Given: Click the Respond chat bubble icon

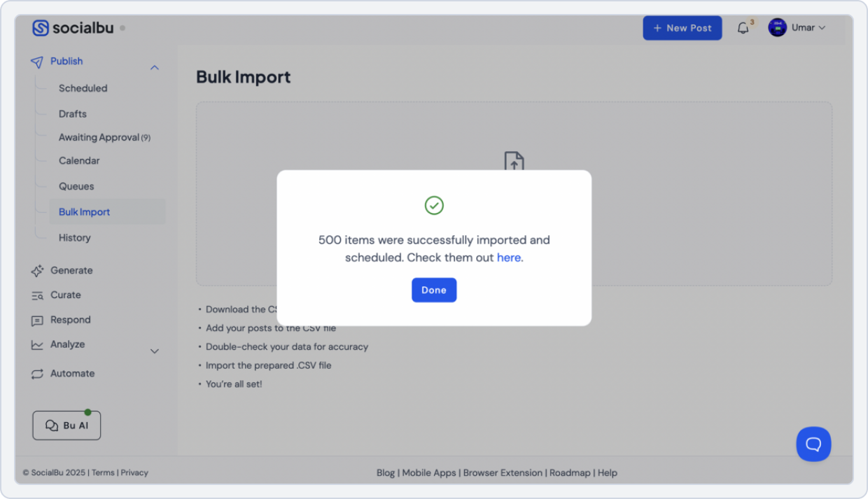Looking at the screenshot, I should [36, 320].
